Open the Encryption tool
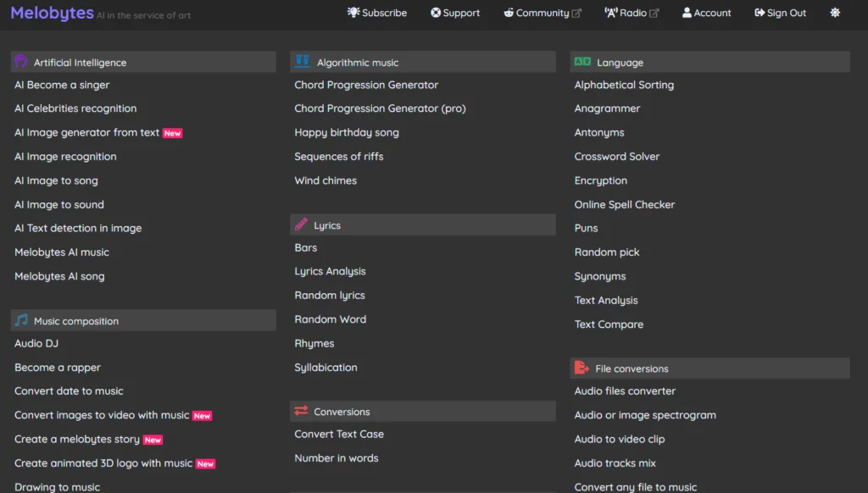The height and width of the screenshot is (493, 868). tap(601, 180)
